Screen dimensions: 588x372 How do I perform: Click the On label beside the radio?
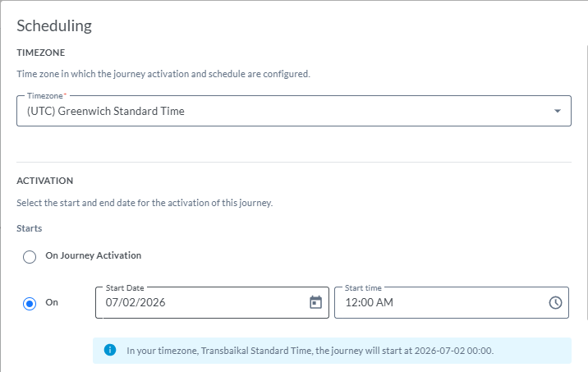click(x=52, y=302)
